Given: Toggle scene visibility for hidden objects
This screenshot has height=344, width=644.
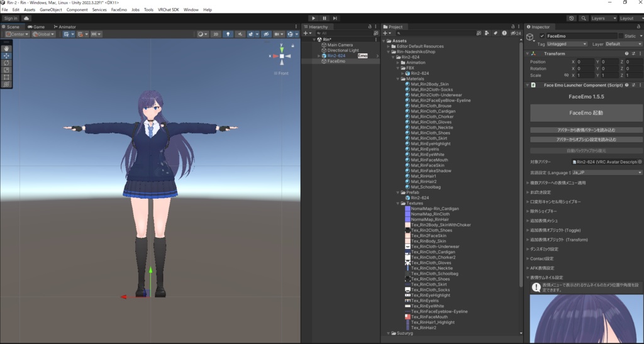Looking at the screenshot, I should click(x=266, y=34).
